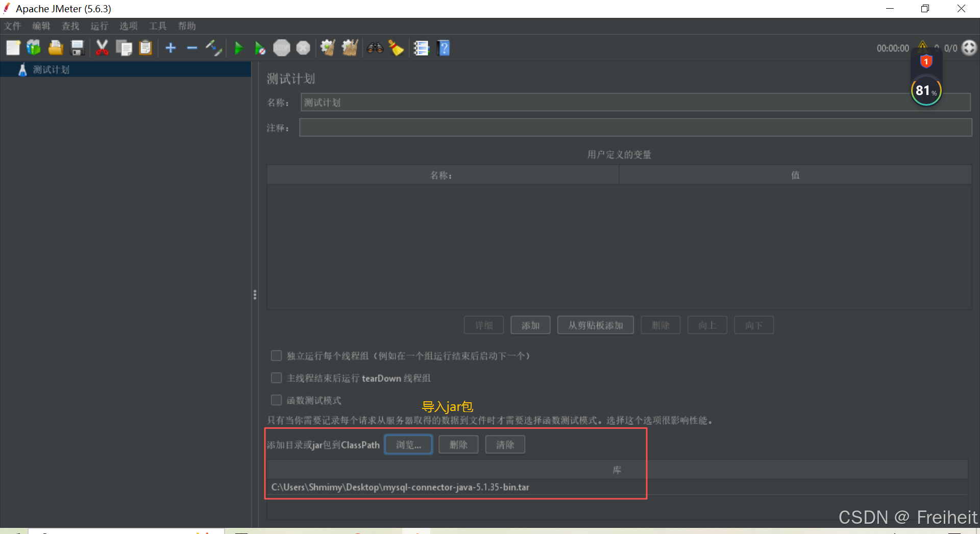Open the 文件 menu
This screenshot has width=980, height=534.
[13, 26]
